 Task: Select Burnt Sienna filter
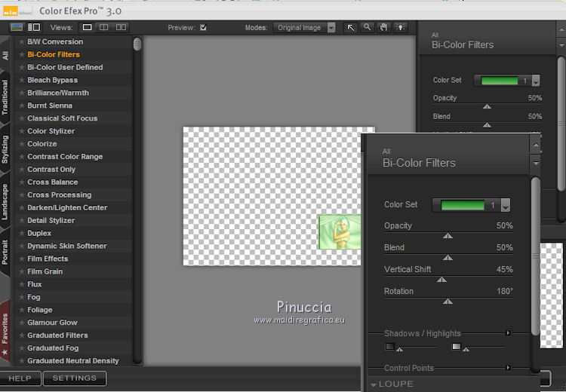click(50, 106)
